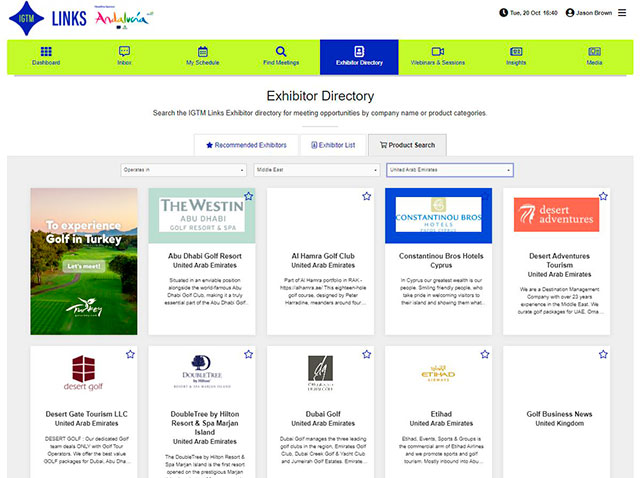The height and width of the screenshot is (478, 640).
Task: Click the My Schedule menu label
Action: [x=202, y=63]
